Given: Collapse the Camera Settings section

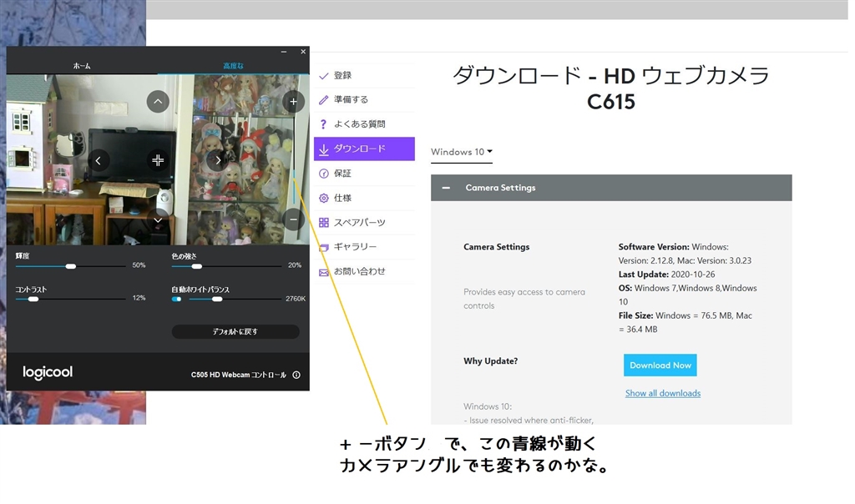Looking at the screenshot, I should pyautogui.click(x=446, y=188).
